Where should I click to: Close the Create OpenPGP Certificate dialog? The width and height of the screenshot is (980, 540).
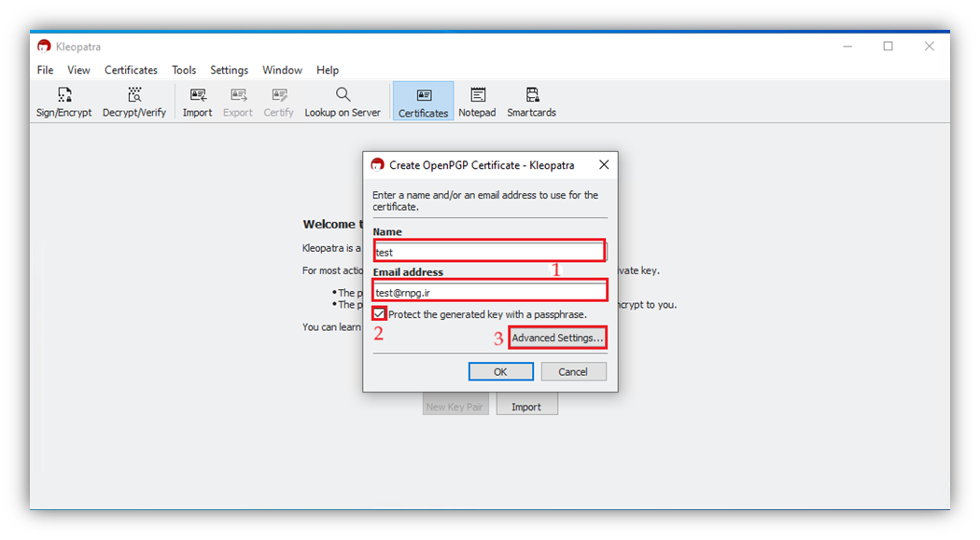pyautogui.click(x=604, y=165)
